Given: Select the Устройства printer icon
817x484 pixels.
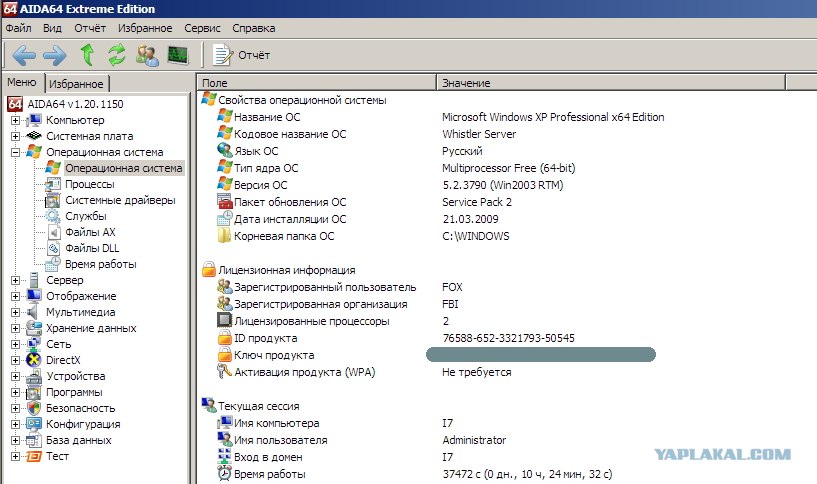Looking at the screenshot, I should coord(34,376).
